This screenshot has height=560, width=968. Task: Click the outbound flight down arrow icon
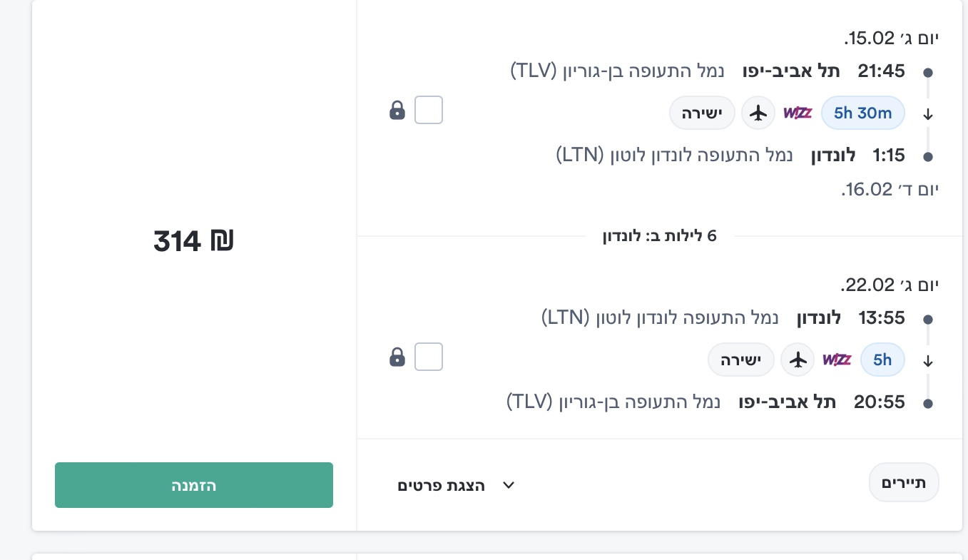[x=928, y=114]
